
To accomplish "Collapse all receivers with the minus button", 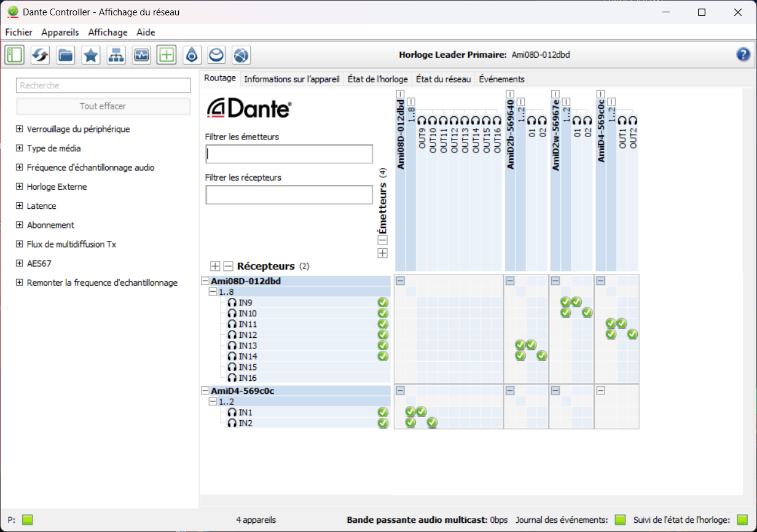I will point(228,266).
